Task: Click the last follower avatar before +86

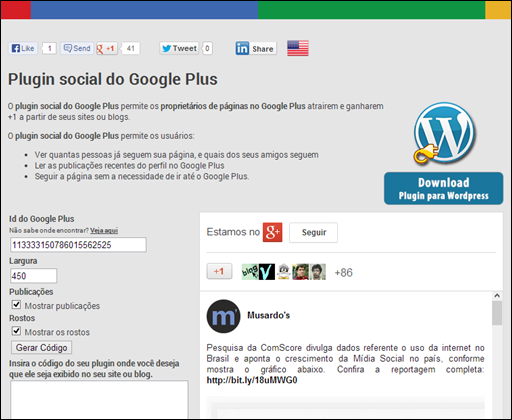Action: pyautogui.click(x=318, y=272)
